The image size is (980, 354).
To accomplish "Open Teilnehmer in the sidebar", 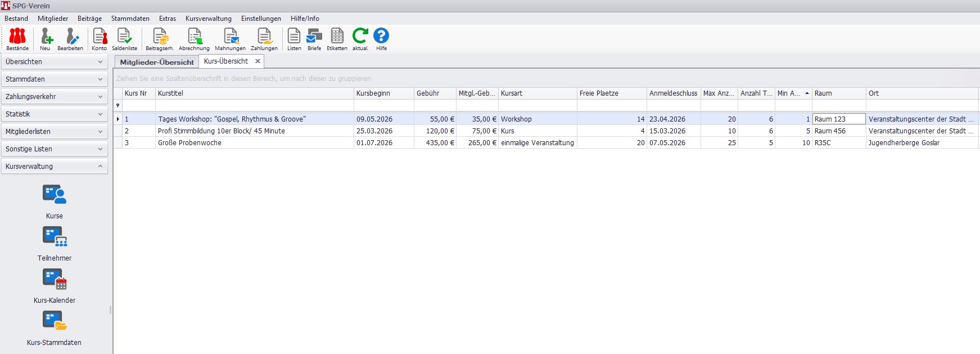I will [55, 243].
